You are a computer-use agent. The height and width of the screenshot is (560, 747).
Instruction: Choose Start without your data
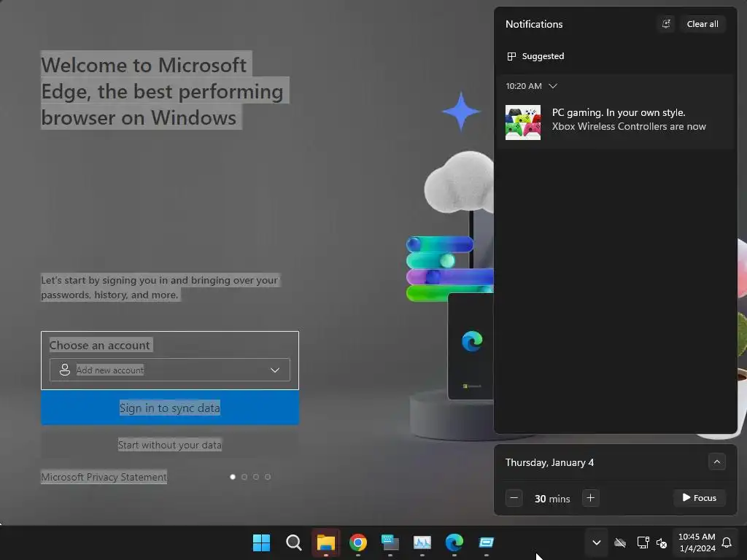click(x=169, y=445)
